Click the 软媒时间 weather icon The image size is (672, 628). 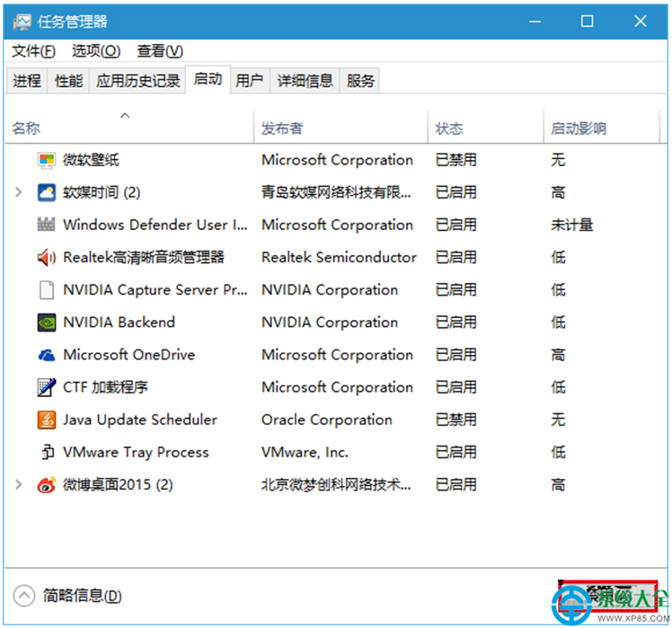click(x=47, y=192)
